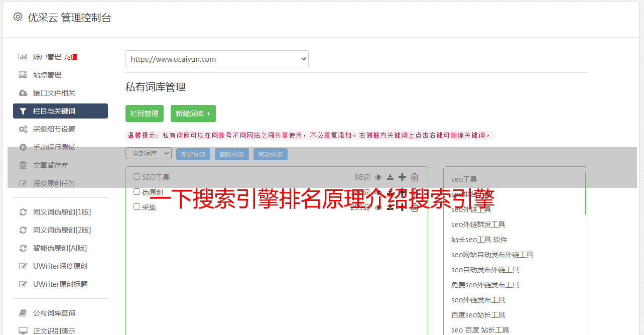The image size is (644, 335).
Task: Click the gear icon beside 优采云 管理控制台
Action: point(18,17)
